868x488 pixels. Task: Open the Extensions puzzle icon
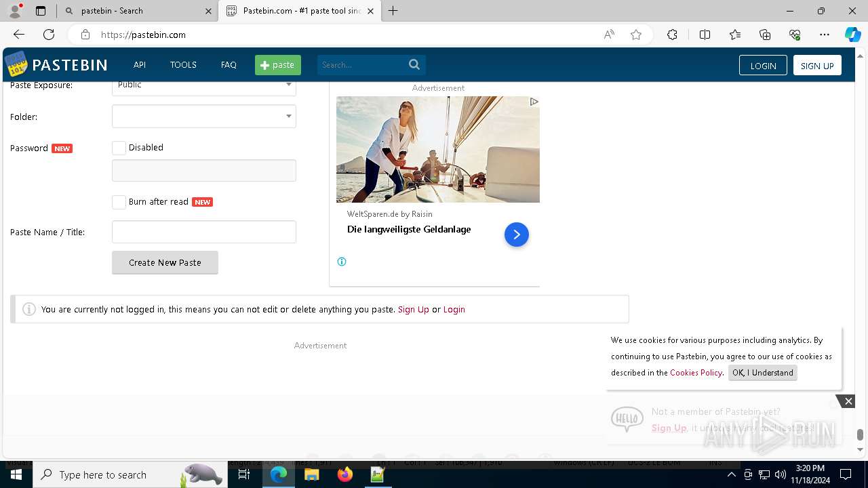pos(672,35)
